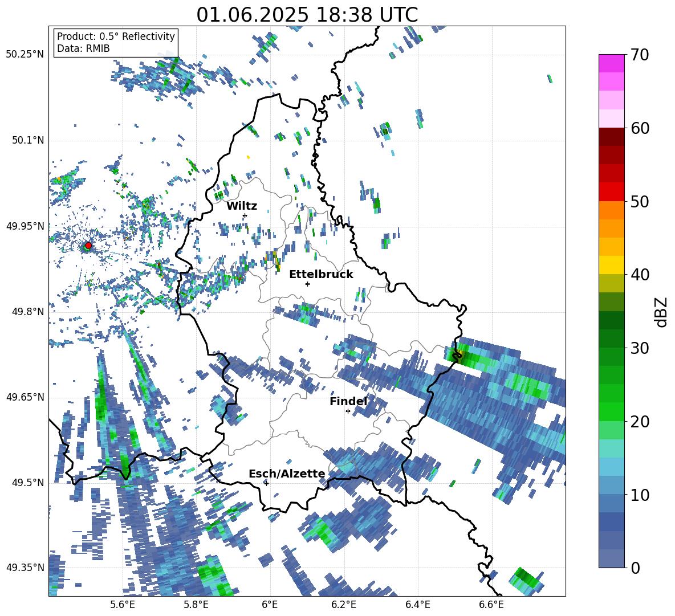Click the 50.1°N latitude label
The height and width of the screenshot is (616, 675).
tap(27, 140)
